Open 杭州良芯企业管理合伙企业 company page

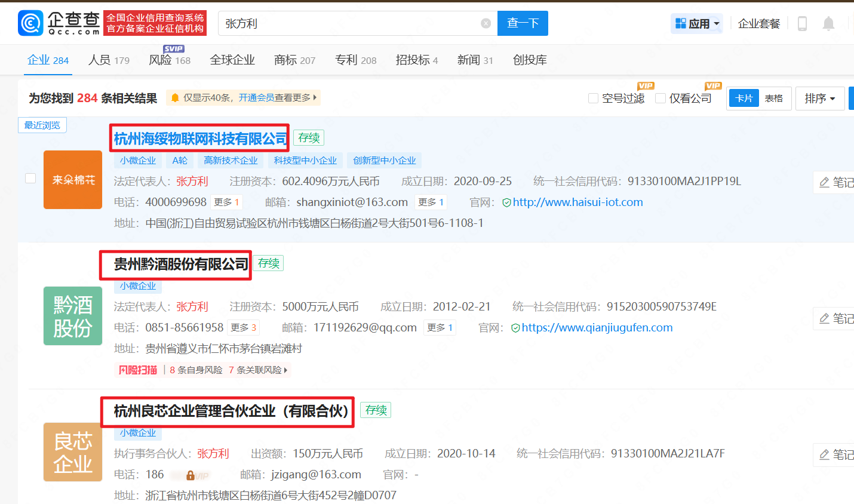coord(231,411)
